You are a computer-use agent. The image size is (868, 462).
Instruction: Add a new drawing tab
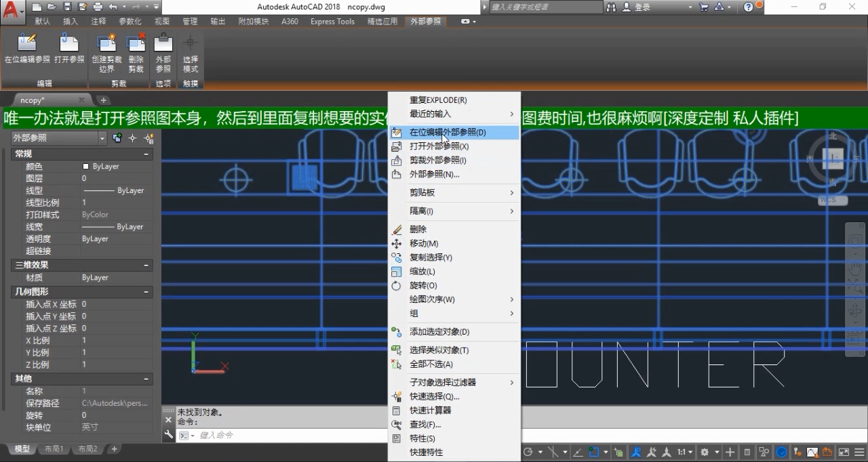pos(104,100)
